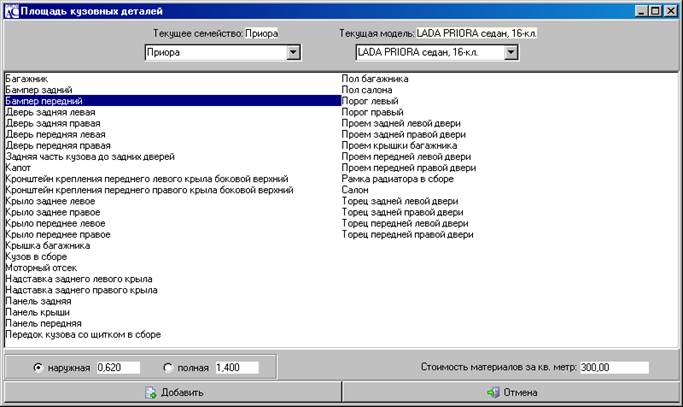Select Бампер задний in the list

point(39,90)
